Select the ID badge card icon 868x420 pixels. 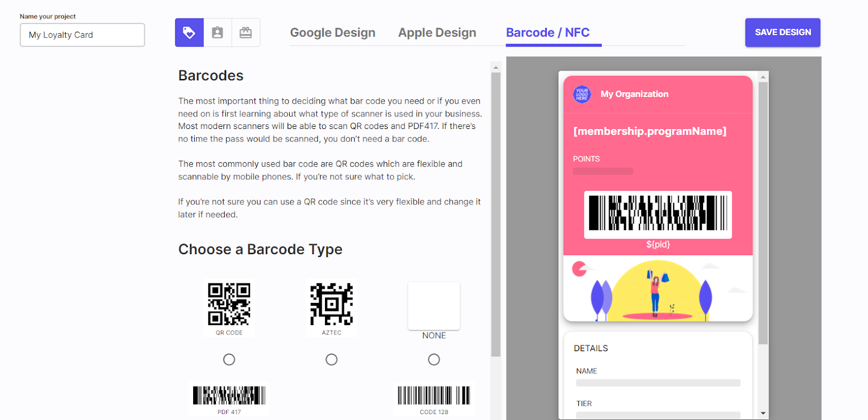tap(218, 33)
